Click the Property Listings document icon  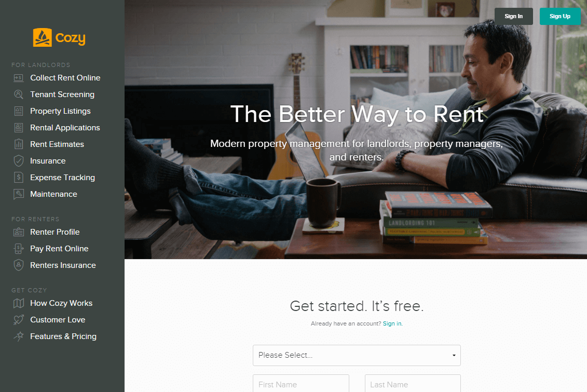coord(18,111)
